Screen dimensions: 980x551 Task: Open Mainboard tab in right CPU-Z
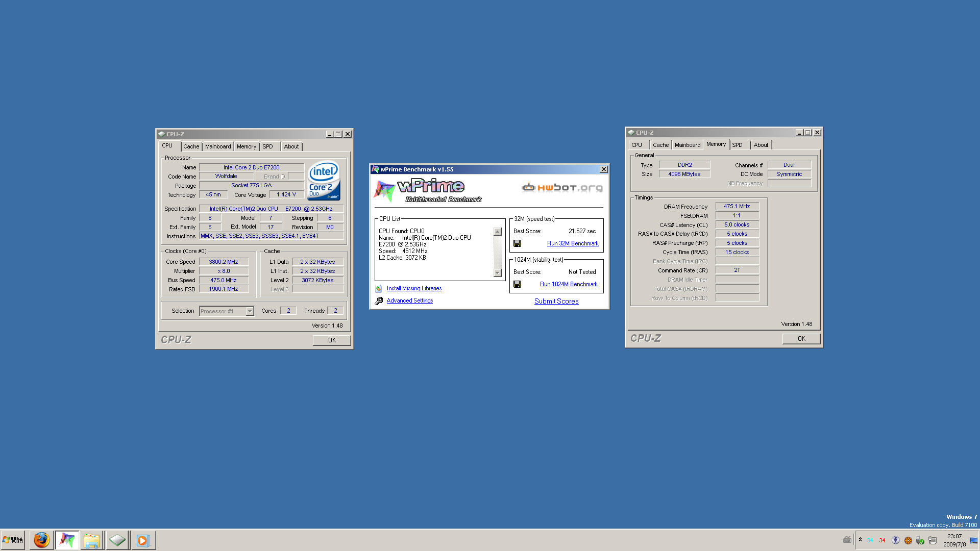[x=688, y=145]
